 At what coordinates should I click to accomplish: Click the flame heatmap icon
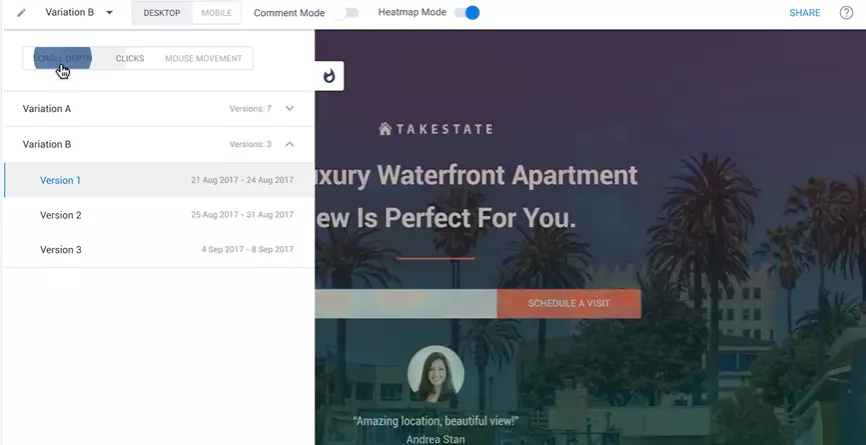click(x=329, y=76)
